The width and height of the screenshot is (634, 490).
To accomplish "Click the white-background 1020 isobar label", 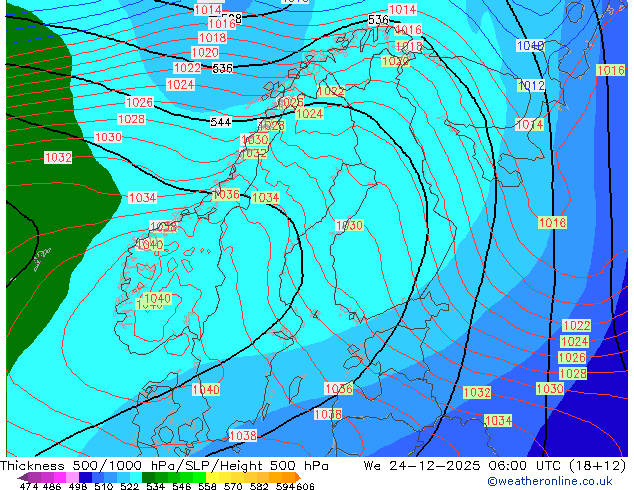I will pos(205,53).
